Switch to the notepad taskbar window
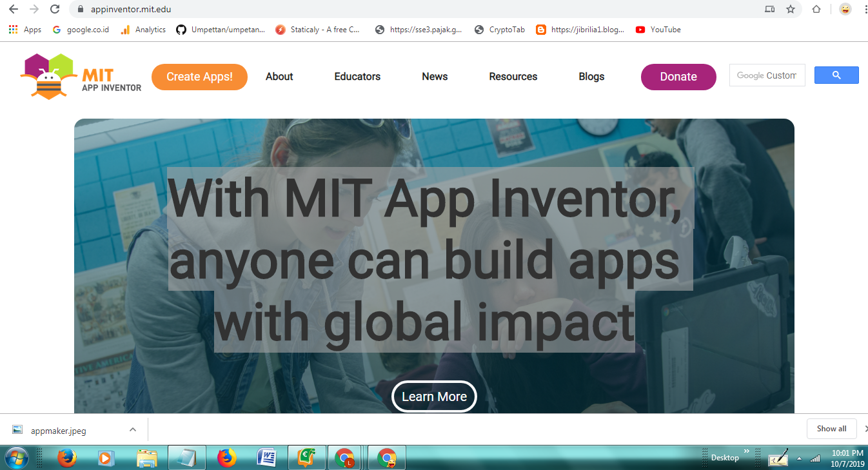Image resolution: width=868 pixels, height=470 pixels. click(187, 458)
